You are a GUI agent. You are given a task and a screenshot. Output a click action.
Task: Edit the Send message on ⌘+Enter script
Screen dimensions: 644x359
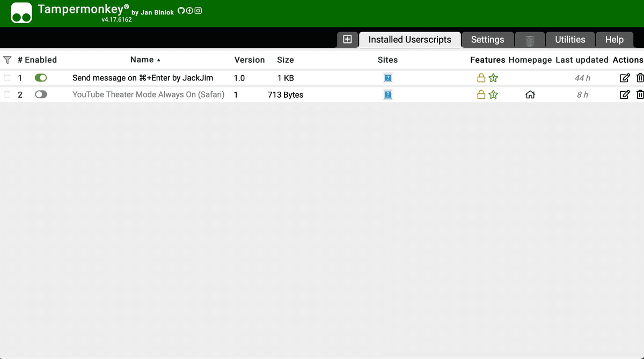(x=625, y=78)
